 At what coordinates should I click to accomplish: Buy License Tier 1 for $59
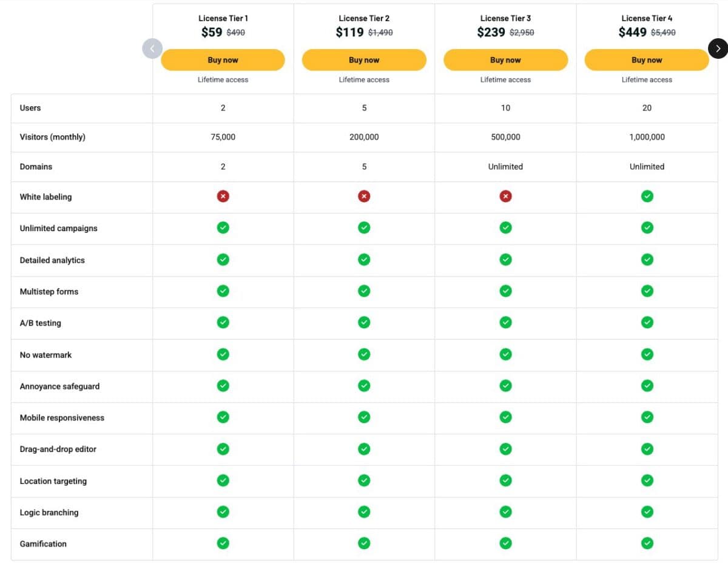[x=223, y=60]
